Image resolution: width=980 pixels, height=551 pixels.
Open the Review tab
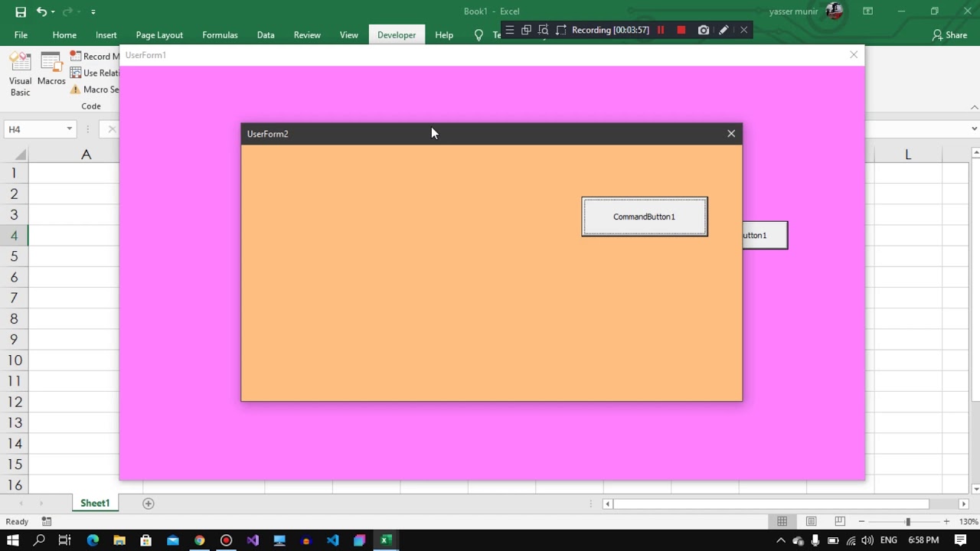click(x=307, y=34)
